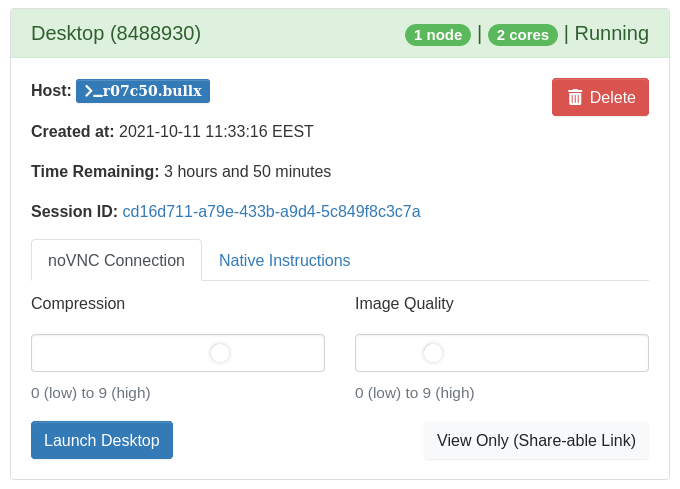Open the View Only share-able link
Image resolution: width=680 pixels, height=489 pixels.
(x=536, y=440)
